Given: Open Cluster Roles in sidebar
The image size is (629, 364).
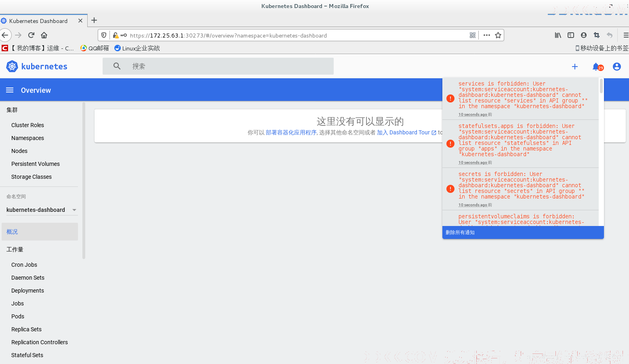Looking at the screenshot, I should 27,125.
